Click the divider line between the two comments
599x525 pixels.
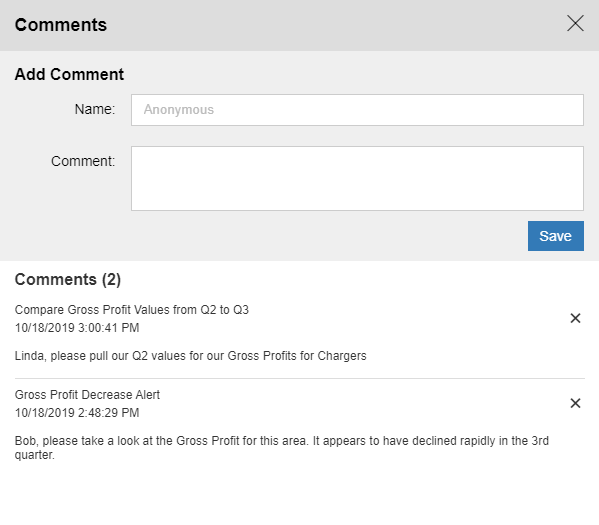coord(300,379)
